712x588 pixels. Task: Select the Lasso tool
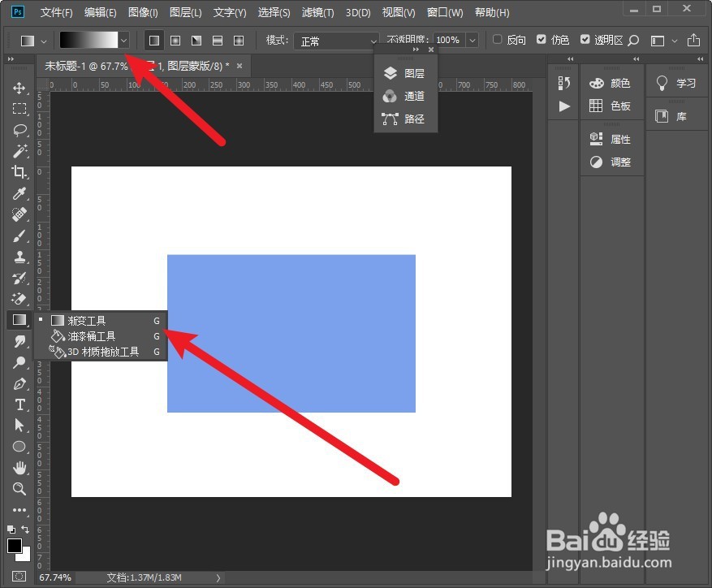tap(19, 130)
